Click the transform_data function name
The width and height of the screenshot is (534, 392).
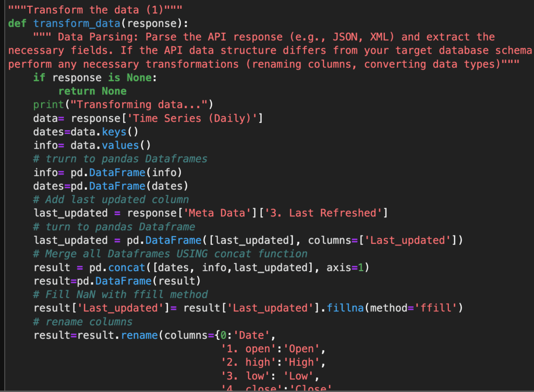(x=77, y=23)
